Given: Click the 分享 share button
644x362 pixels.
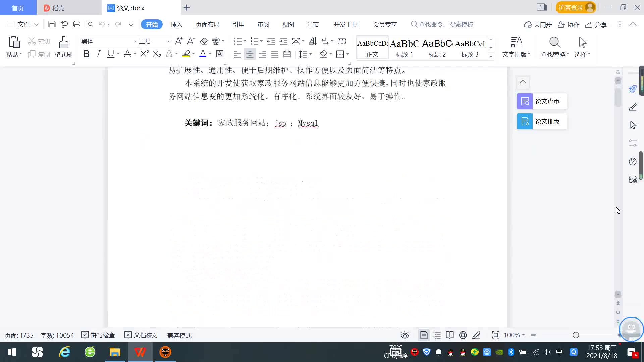Looking at the screenshot, I should click(596, 25).
